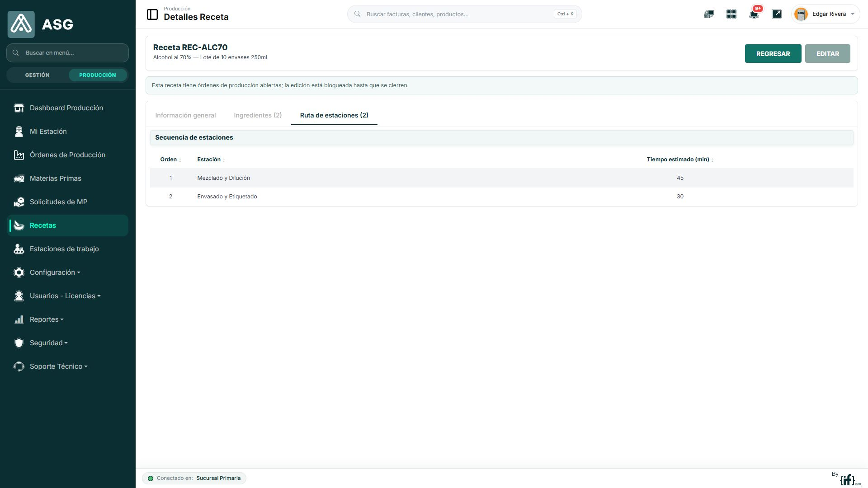This screenshot has height=488, width=868.
Task: Click the Dashboard Producción sidebar icon
Action: tap(19, 108)
